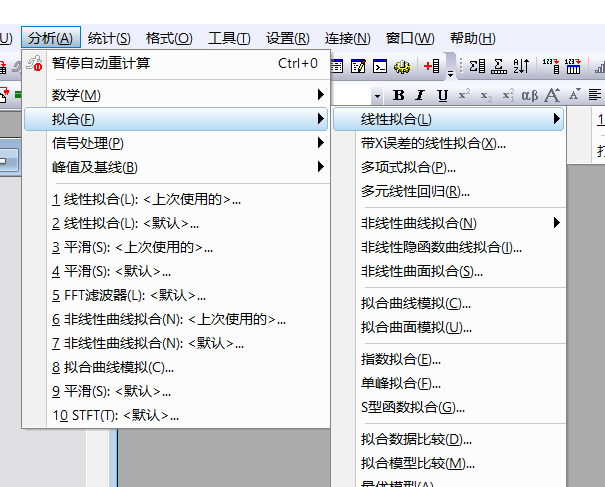The image size is (605, 487).
Task: Open Code Builder gear icon
Action: (x=402, y=67)
